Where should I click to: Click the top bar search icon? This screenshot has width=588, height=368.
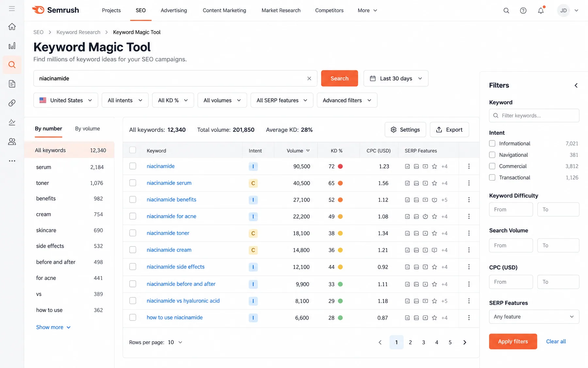506,10
